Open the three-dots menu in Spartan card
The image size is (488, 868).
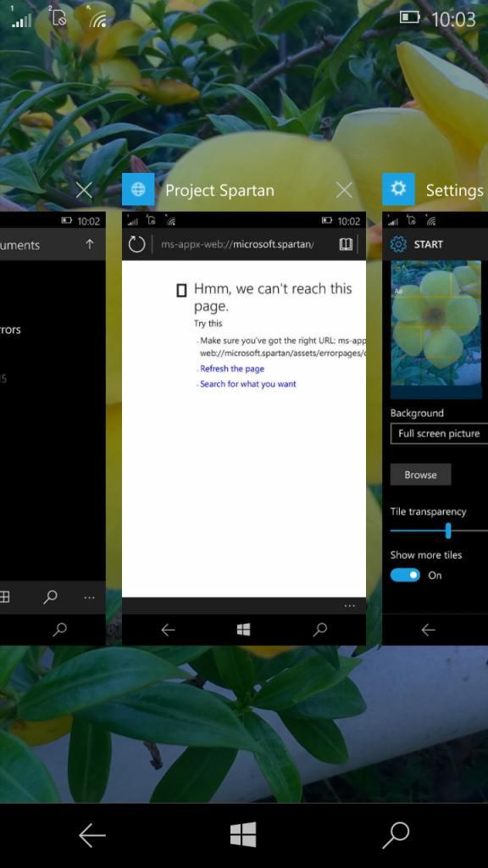(350, 605)
